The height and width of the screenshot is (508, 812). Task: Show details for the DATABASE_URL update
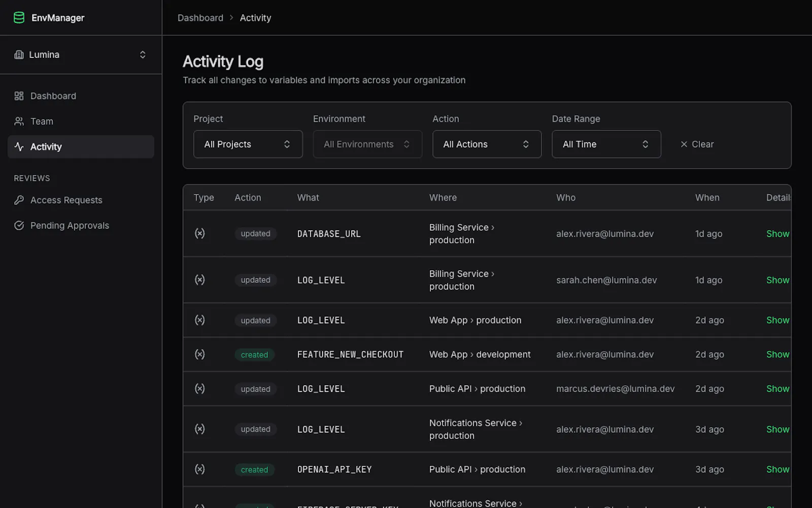click(x=777, y=234)
